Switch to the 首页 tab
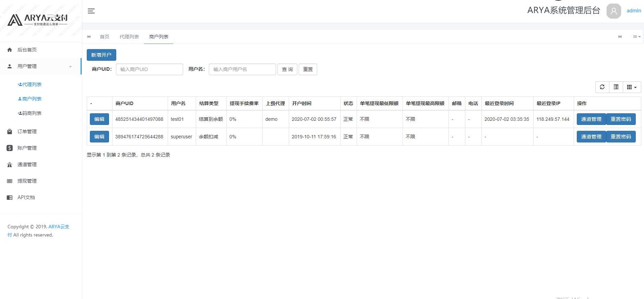Image resolution: width=644 pixels, height=299 pixels. 105,37
